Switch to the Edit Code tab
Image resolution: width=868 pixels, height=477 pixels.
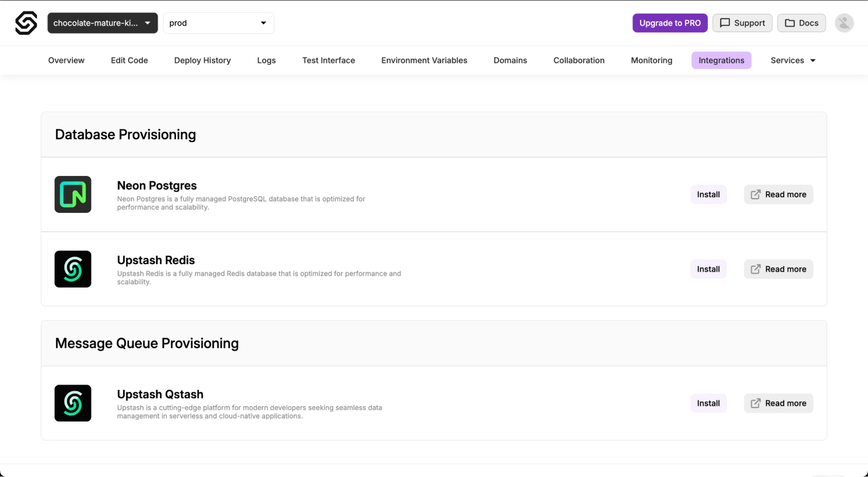(x=129, y=60)
